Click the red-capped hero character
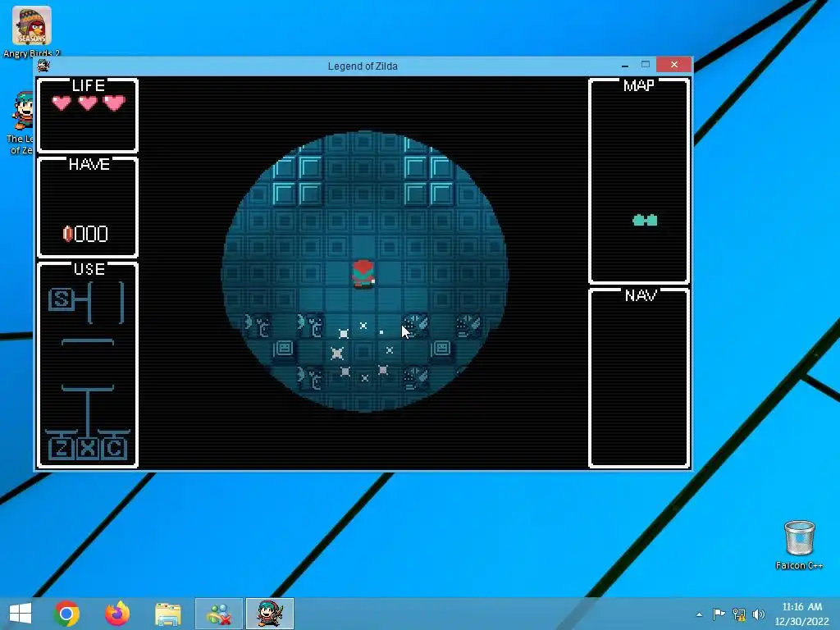 363,274
